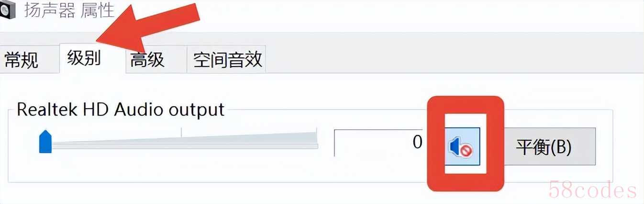Image resolution: width=644 pixels, height=204 pixels.
Task: Unmute the speaker with the mute icon button
Action: [x=462, y=146]
